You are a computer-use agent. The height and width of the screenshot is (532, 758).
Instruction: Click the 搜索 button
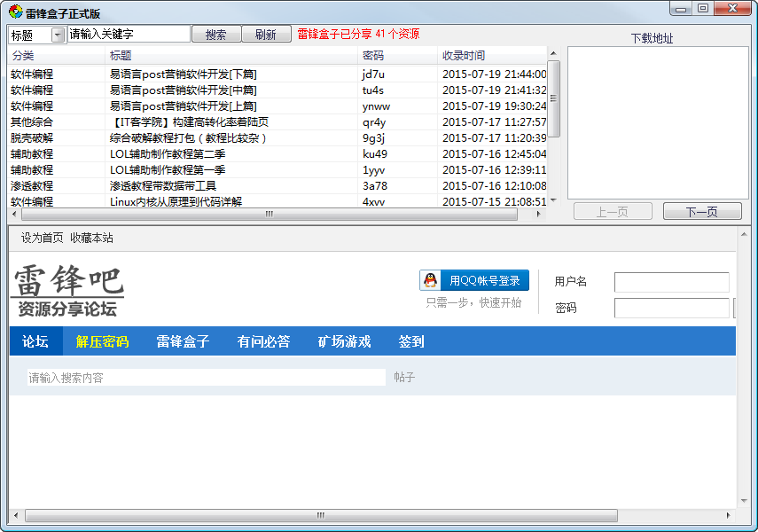coord(216,35)
